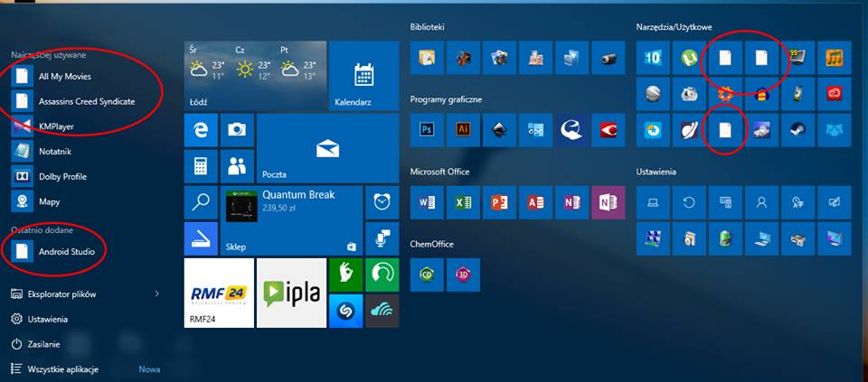Viewport: 868px width, 382px height.
Task: Click the circular-arrow restore tile in Ustawienia
Action: (689, 202)
